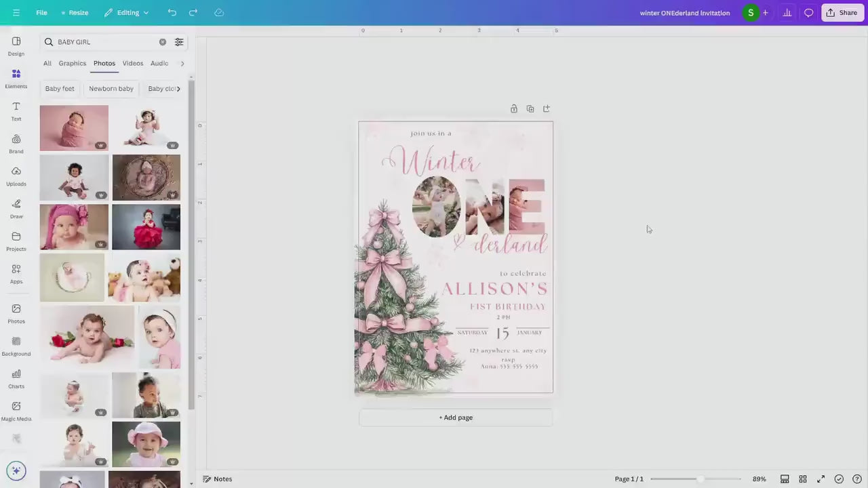Expand the Baby clothes filter chips
The width and height of the screenshot is (868, 488).
click(178, 88)
